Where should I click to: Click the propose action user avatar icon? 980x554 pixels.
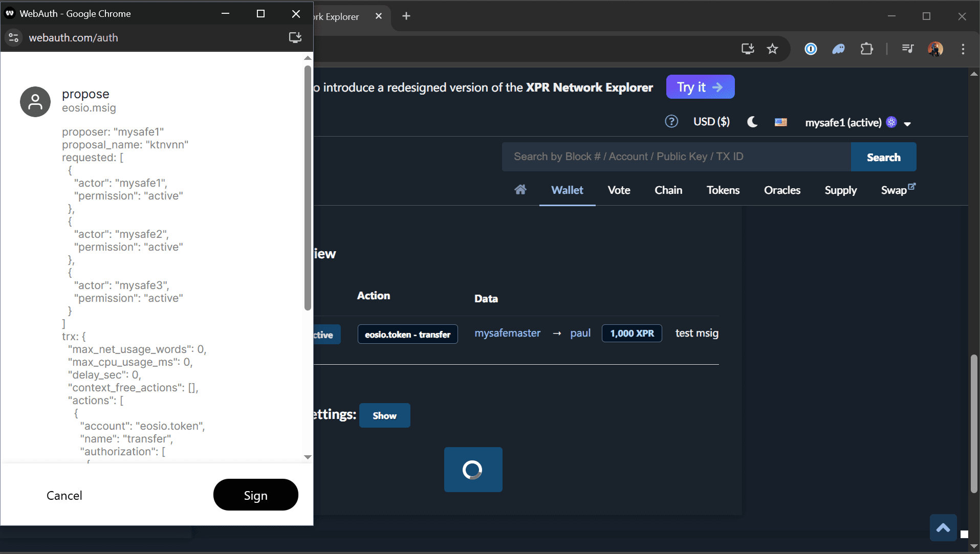pyautogui.click(x=35, y=102)
